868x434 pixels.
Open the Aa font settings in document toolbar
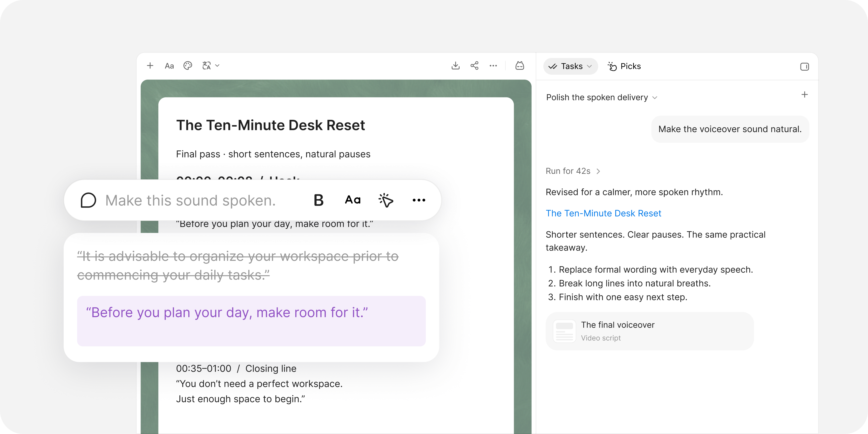tap(169, 66)
